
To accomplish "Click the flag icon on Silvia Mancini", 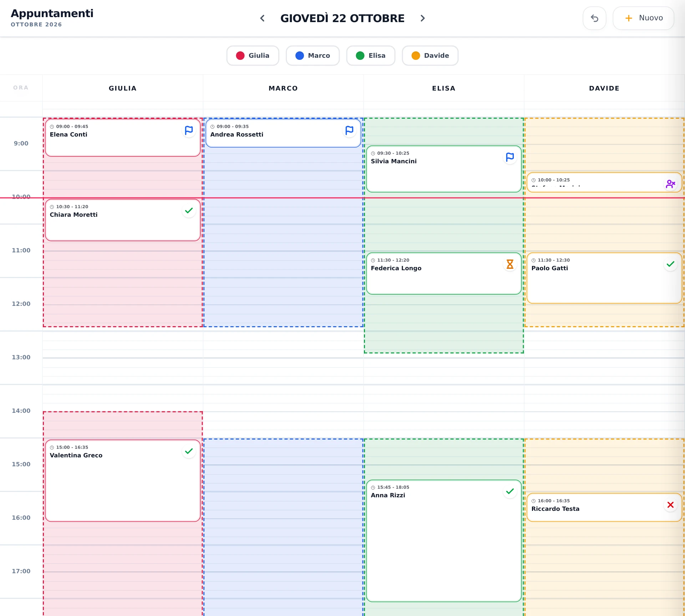I will click(510, 157).
